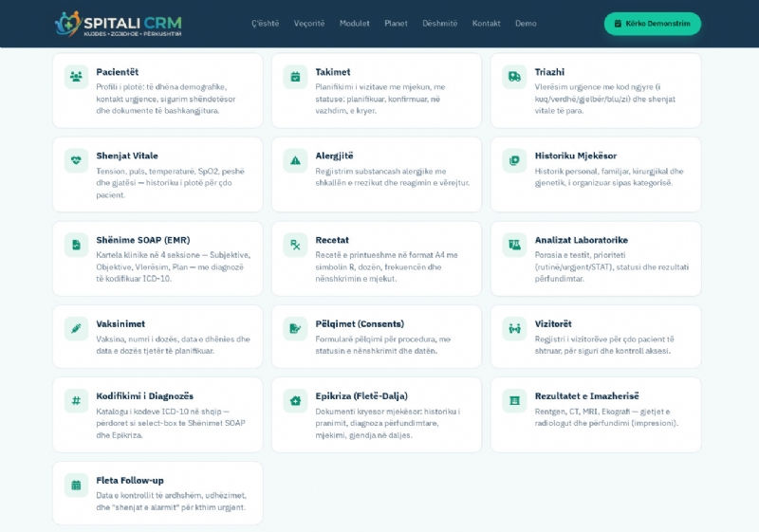Click the 'Regjistrim substancash alergjike' description
Screen dimensions: 759x532
(x=392, y=177)
